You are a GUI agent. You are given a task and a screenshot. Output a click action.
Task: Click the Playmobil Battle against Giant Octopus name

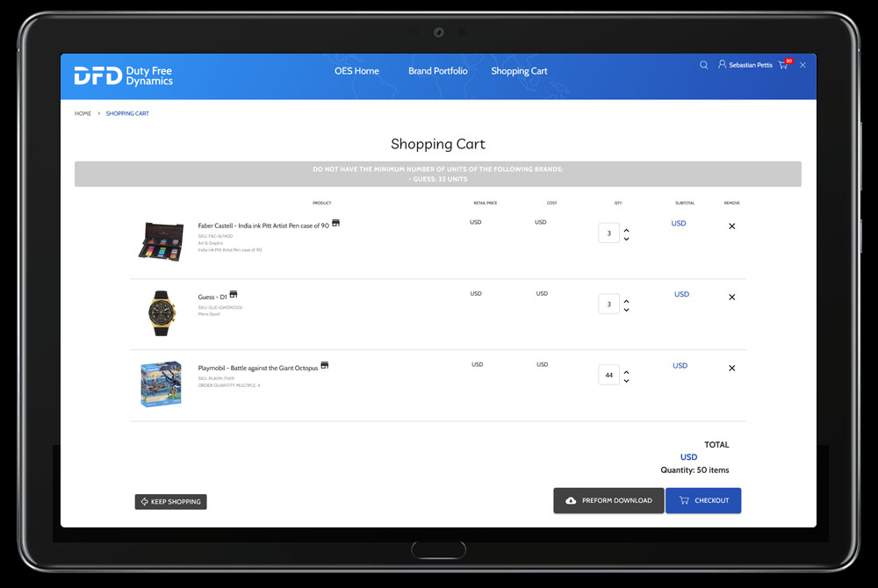point(257,368)
